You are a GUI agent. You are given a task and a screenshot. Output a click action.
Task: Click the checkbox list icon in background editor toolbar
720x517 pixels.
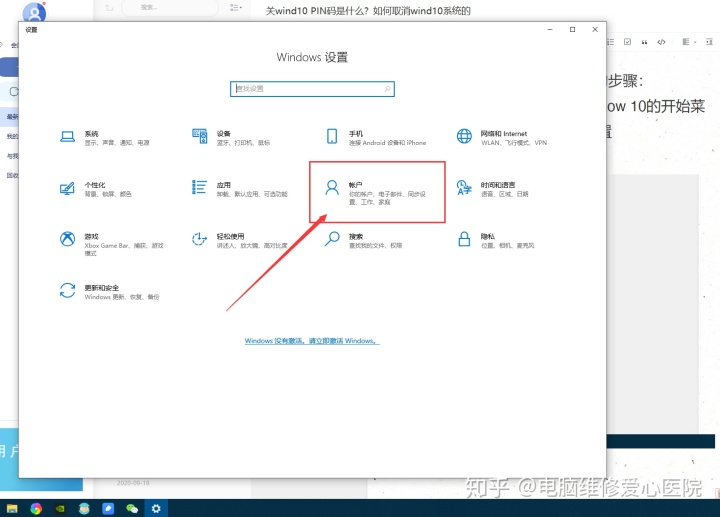[627, 42]
